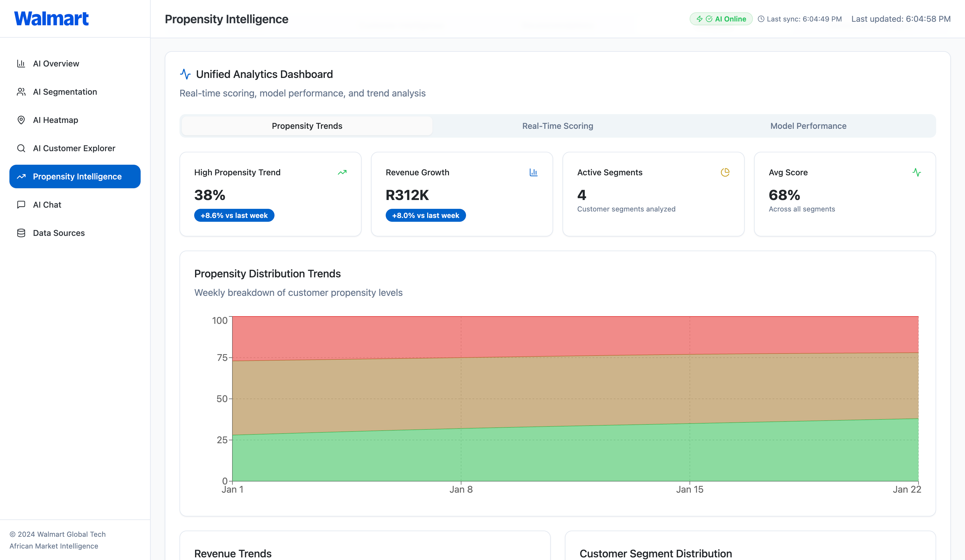Image resolution: width=965 pixels, height=560 pixels.
Task: Open the Data Sources page
Action: click(75, 233)
